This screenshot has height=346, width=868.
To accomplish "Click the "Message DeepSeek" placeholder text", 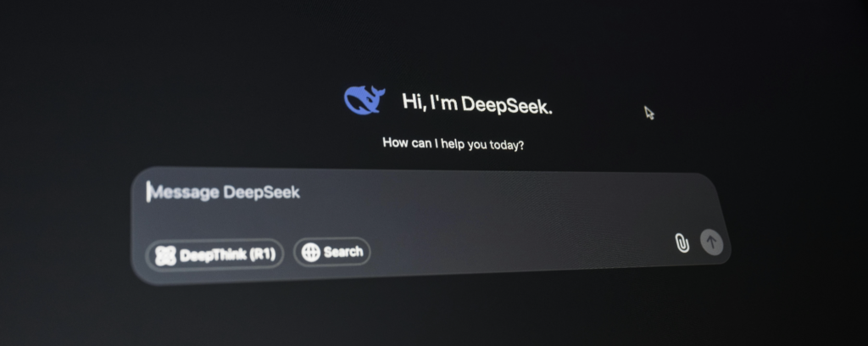I will coord(225,193).
